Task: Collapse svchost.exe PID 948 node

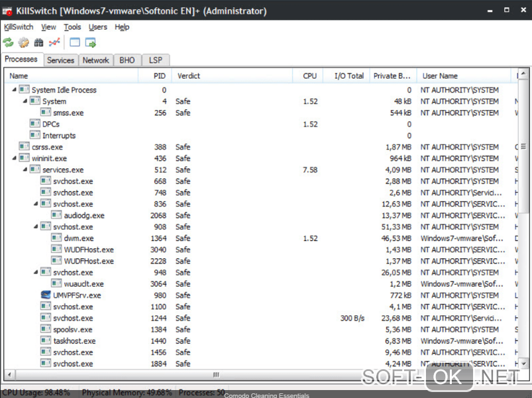Action: (36, 272)
